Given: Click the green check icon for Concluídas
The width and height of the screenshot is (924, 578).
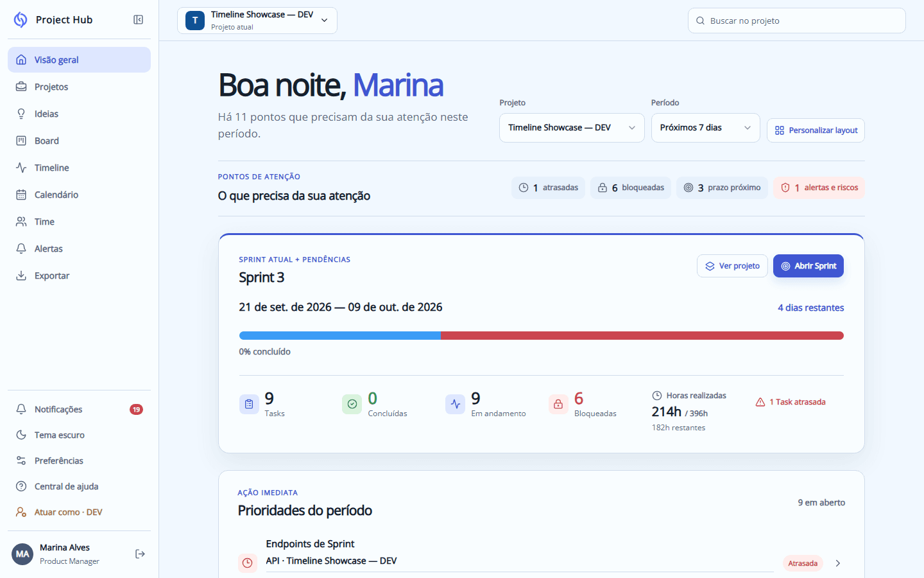Looking at the screenshot, I should coord(352,404).
